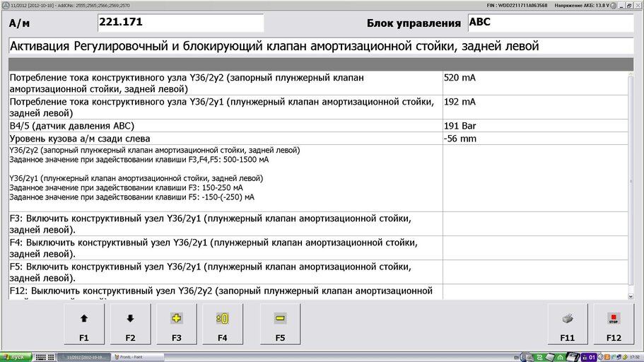Click the row Уровень кузова а/м сзади слева
644x362 pixels.
click(226, 139)
